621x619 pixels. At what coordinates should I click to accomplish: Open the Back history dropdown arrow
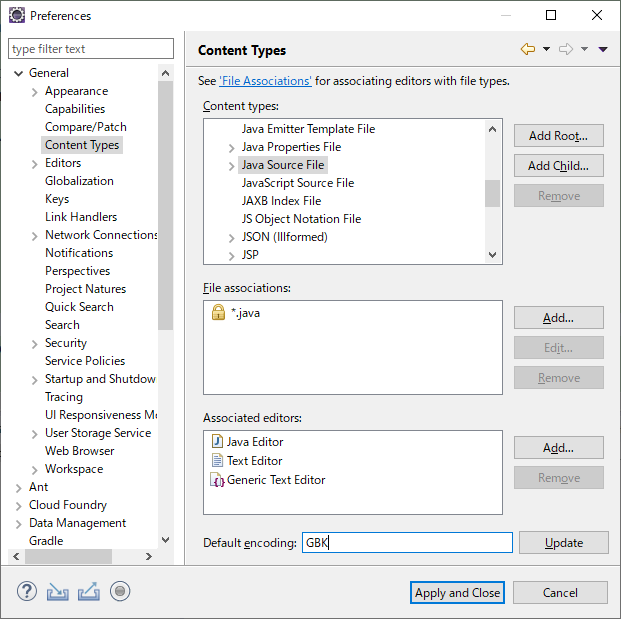pyautogui.click(x=545, y=50)
